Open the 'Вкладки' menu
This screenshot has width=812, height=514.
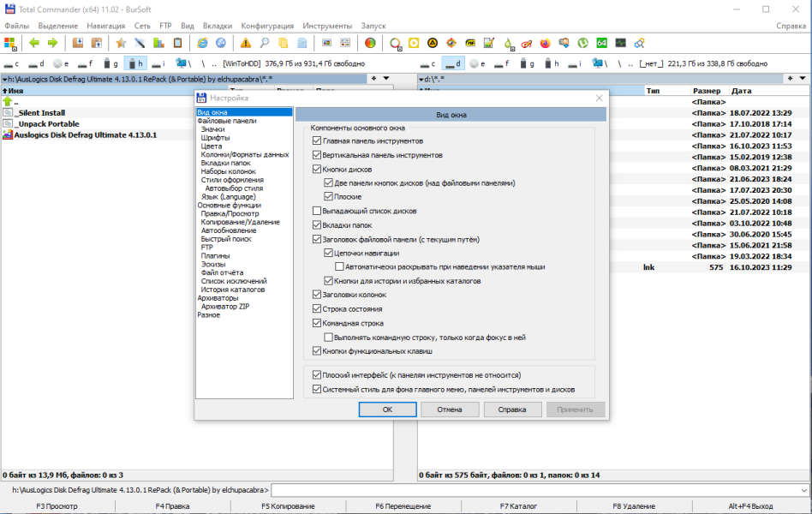[218, 26]
